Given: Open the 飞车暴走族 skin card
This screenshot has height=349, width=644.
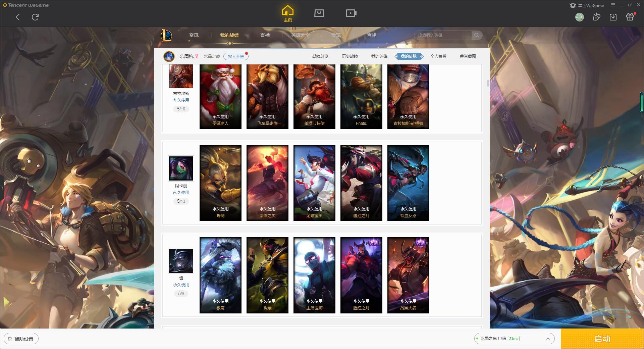Looking at the screenshot, I should tap(267, 97).
